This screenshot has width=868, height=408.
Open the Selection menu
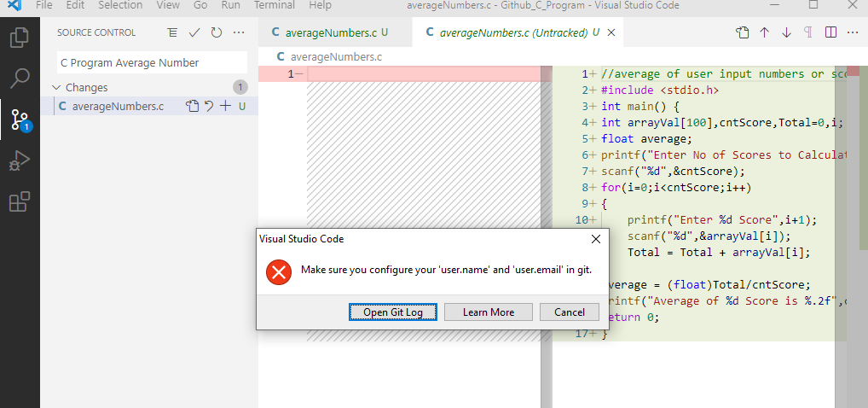coord(120,5)
